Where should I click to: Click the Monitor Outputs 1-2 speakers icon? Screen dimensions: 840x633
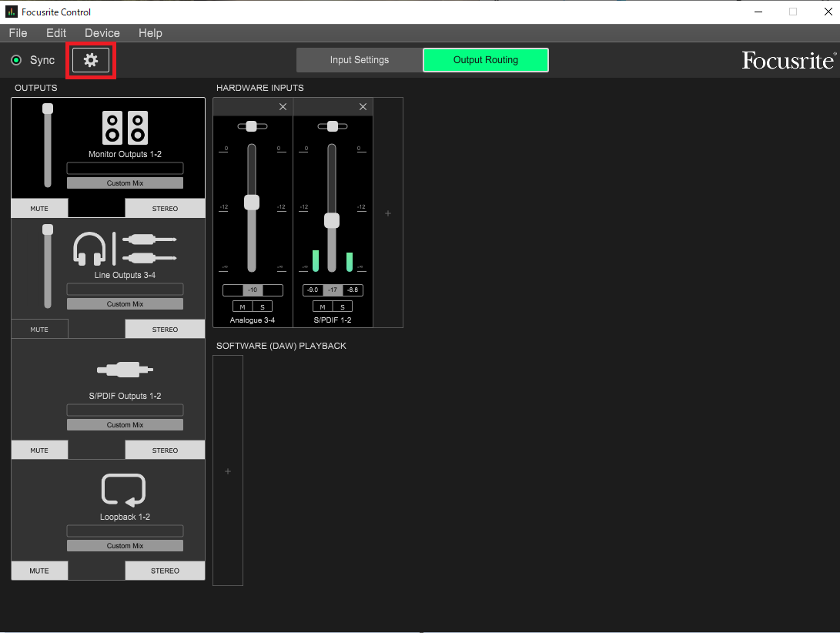click(125, 128)
